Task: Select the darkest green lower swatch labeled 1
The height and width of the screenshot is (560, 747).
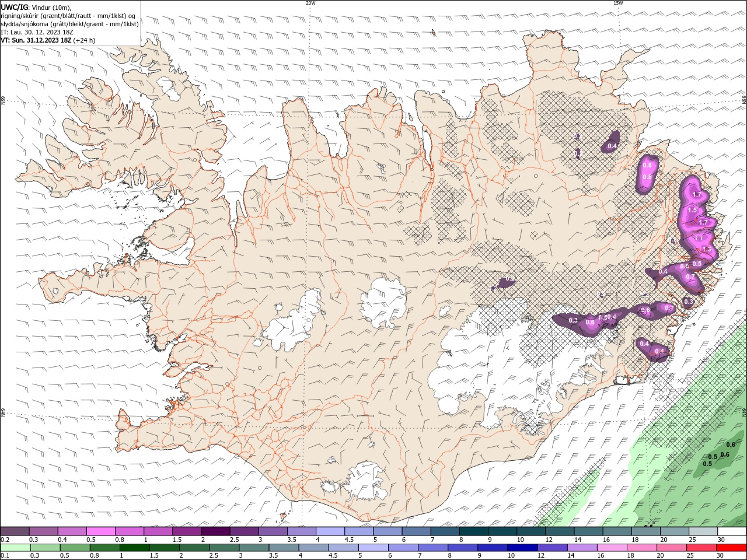Action: point(134,548)
